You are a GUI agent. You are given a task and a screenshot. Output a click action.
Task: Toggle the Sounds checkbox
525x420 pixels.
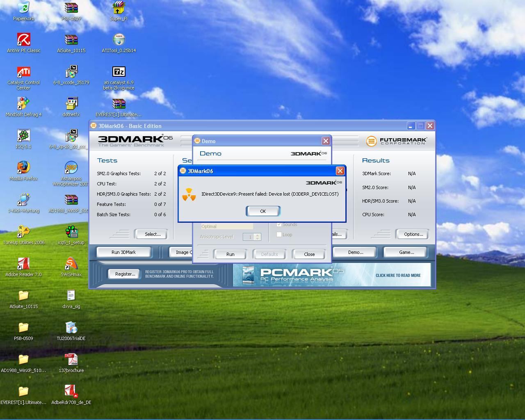pyautogui.click(x=279, y=224)
